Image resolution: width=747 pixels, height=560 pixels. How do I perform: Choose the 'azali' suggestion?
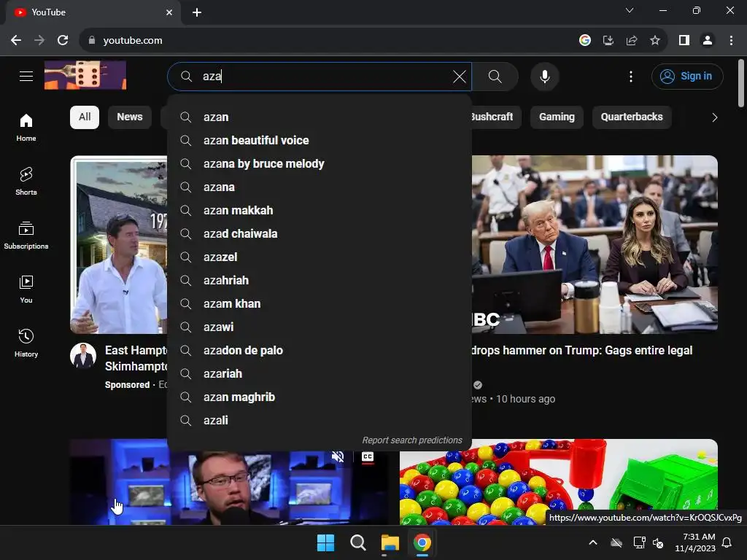click(x=320, y=421)
